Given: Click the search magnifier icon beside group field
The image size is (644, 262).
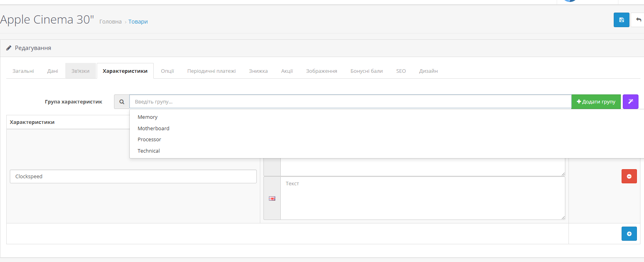Looking at the screenshot, I should 122,101.
